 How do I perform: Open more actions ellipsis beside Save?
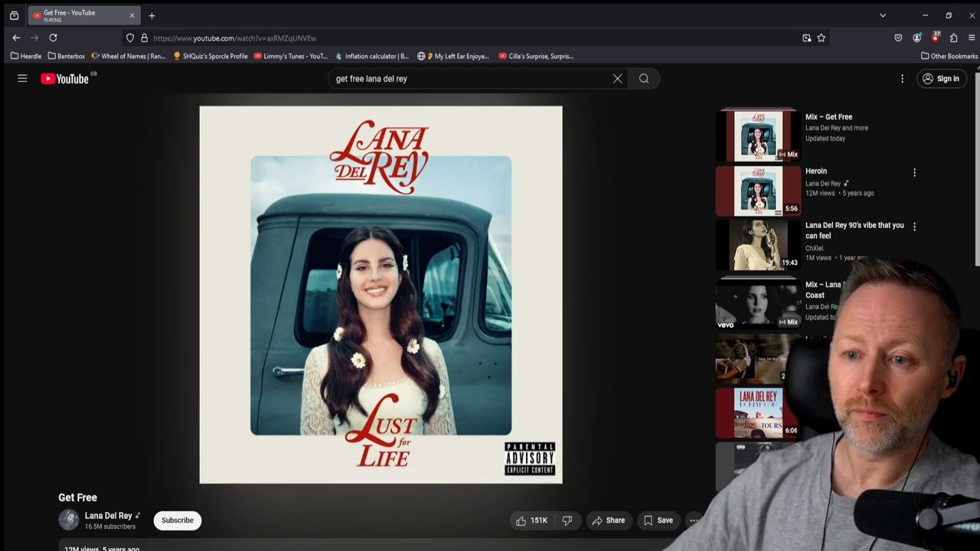694,520
